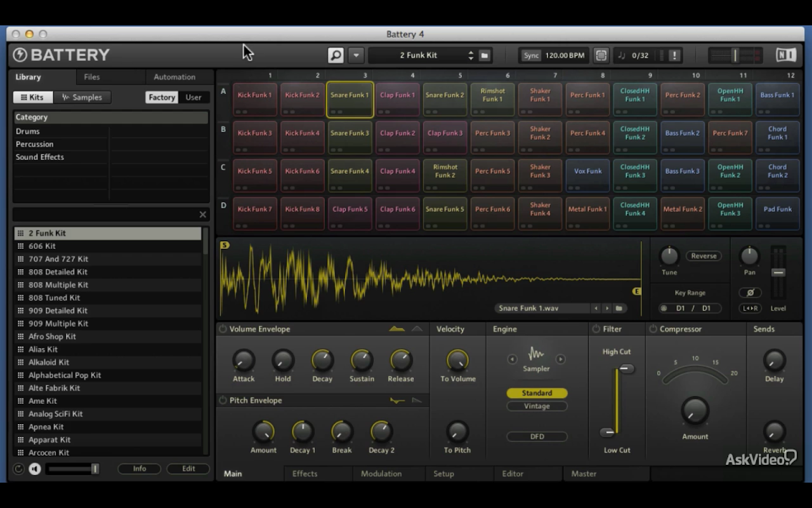This screenshot has width=812, height=508.
Task: Toggle the Reverse button
Action: 704,256
